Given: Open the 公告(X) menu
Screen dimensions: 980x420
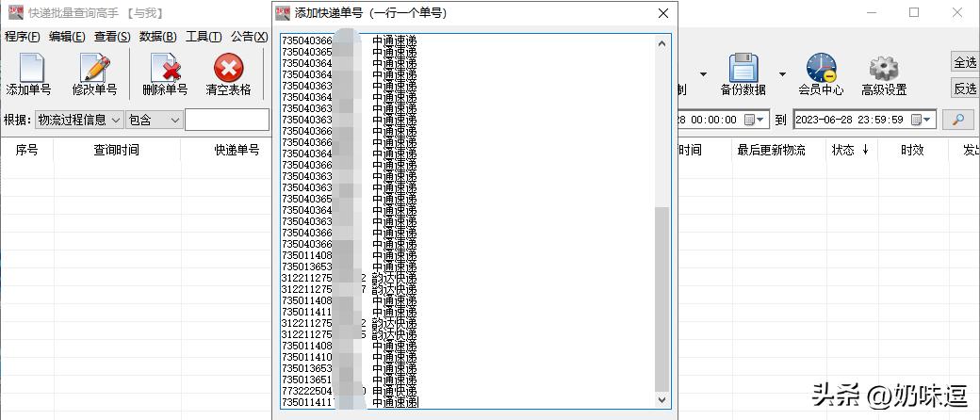Looking at the screenshot, I should (x=250, y=37).
